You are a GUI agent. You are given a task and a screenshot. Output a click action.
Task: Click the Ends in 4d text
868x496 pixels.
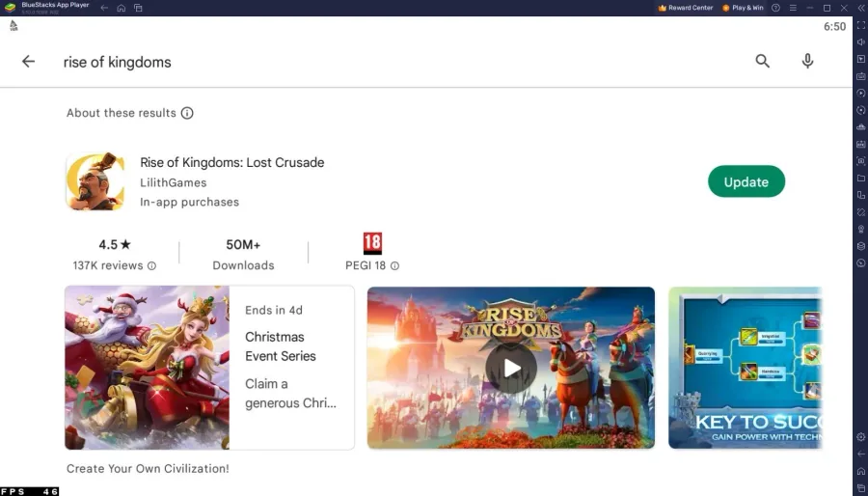click(x=274, y=310)
